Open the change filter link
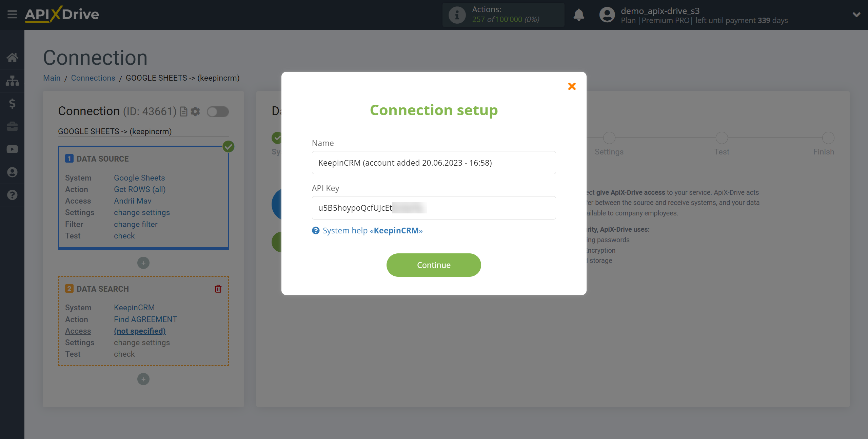Viewport: 868px width, 439px height. coord(136,224)
